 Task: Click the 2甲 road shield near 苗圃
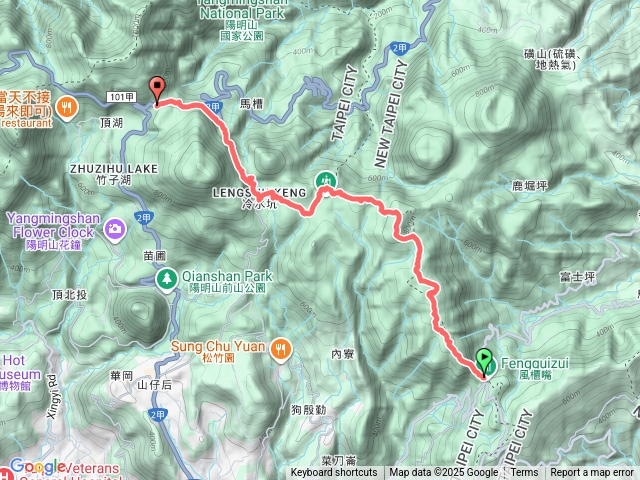pos(144,218)
